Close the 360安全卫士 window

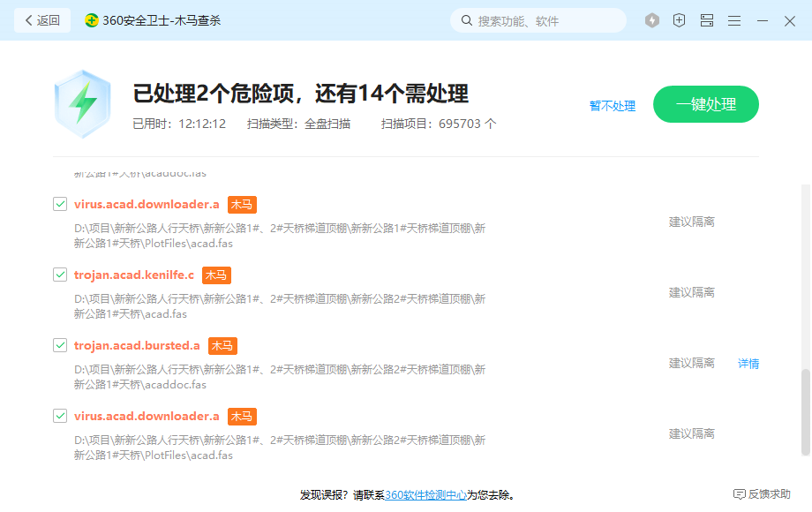[790, 20]
